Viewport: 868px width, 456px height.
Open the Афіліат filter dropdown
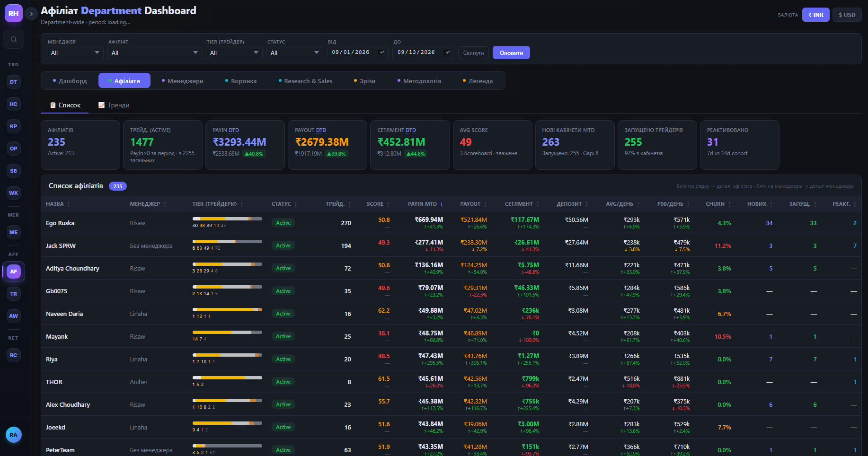coord(154,53)
